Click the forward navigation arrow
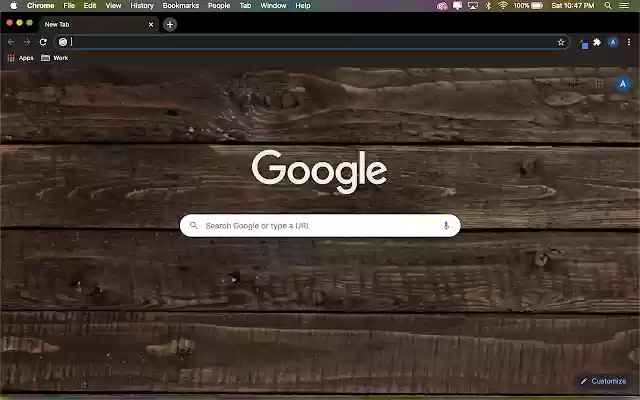The image size is (640, 400). [27, 42]
